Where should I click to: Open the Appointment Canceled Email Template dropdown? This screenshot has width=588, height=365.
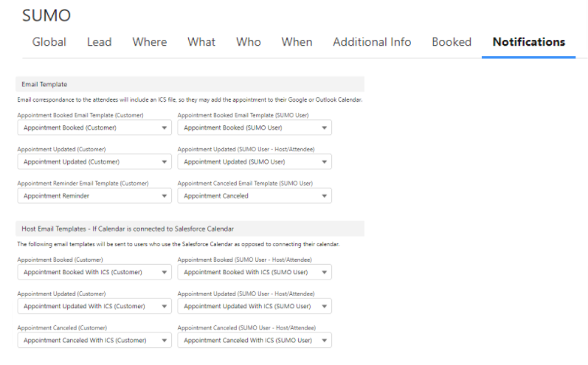[255, 196]
